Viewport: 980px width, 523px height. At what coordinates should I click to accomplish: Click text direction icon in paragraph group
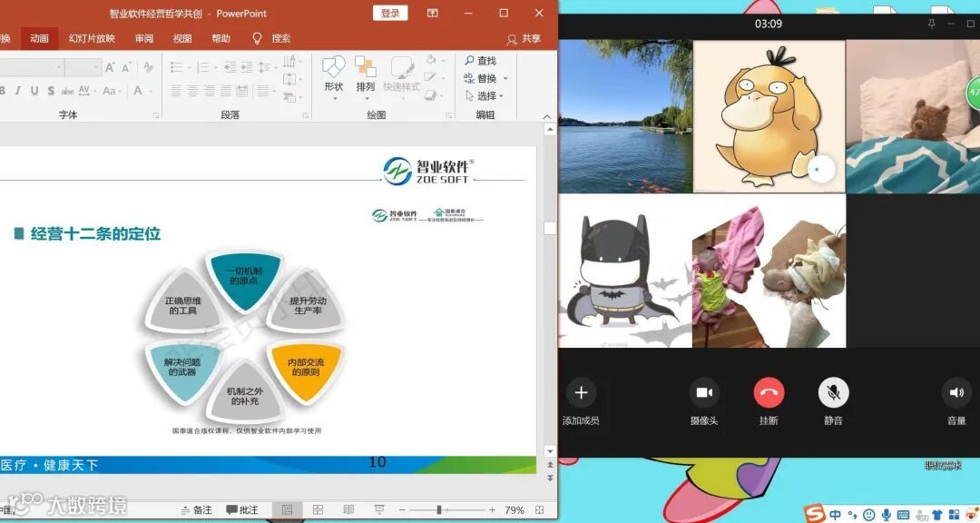(290, 62)
